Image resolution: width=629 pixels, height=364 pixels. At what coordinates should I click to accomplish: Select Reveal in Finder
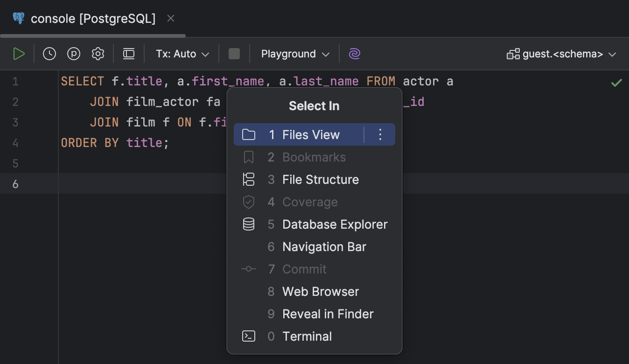pyautogui.click(x=328, y=314)
